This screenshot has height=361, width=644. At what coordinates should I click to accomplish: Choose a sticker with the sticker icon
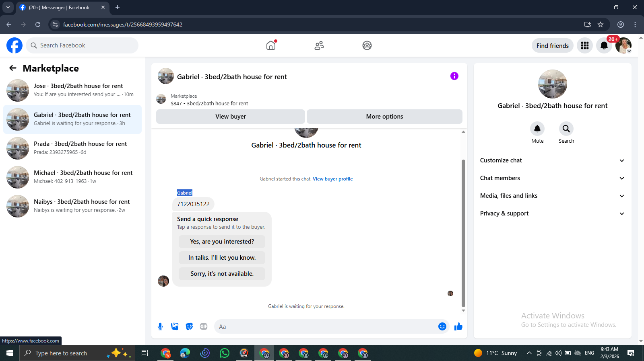tap(189, 326)
